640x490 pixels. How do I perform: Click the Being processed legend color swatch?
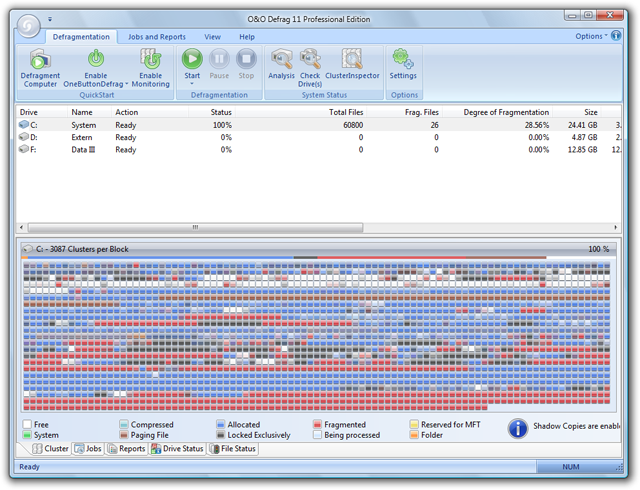click(x=318, y=435)
